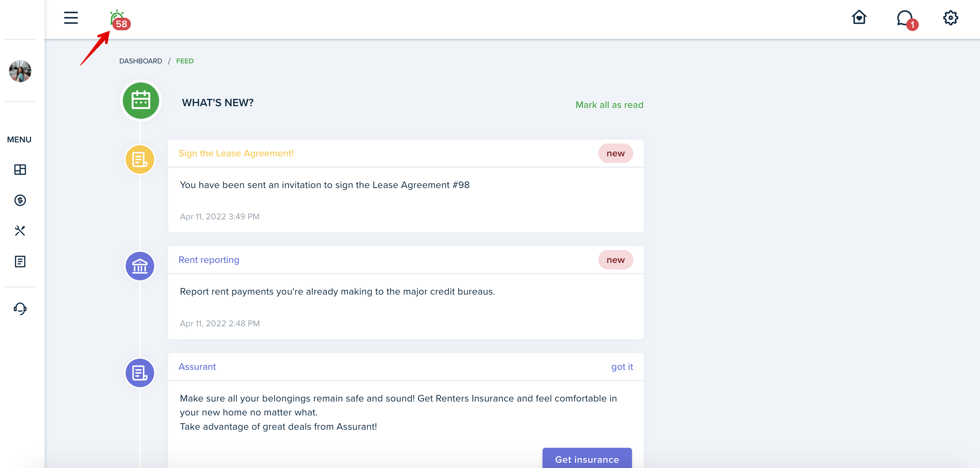Click the new badge on the Lease Agreement card
980x468 pixels.
[x=616, y=153]
